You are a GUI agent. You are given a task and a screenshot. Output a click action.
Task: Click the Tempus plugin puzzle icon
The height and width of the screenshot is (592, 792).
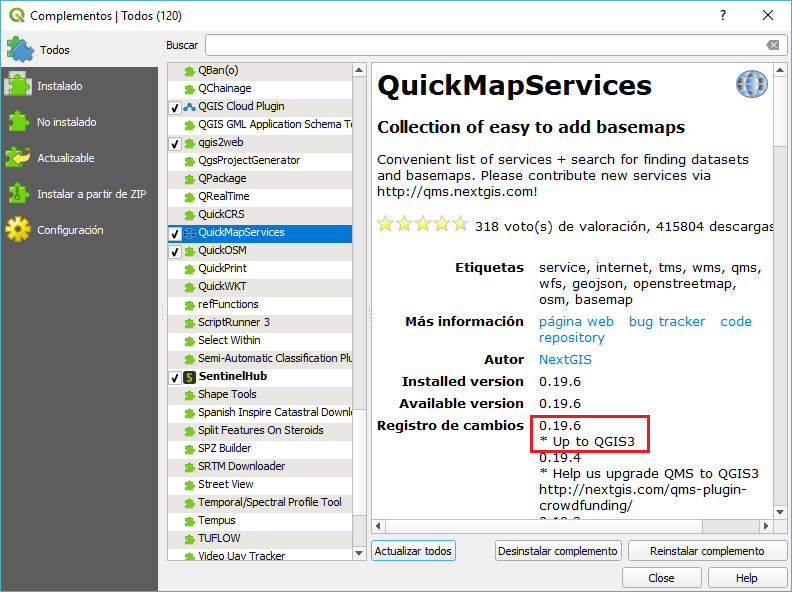pos(189,521)
